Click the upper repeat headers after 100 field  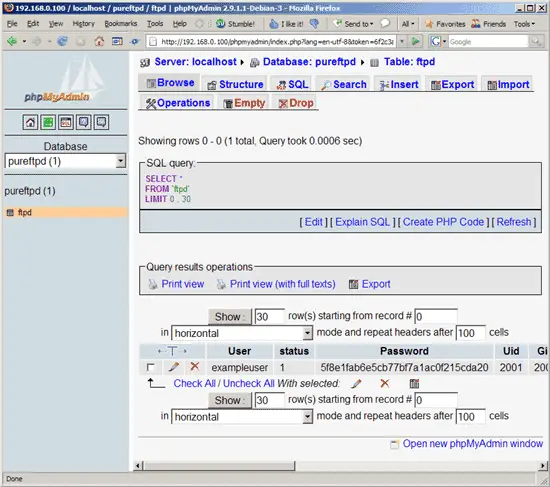click(471, 333)
